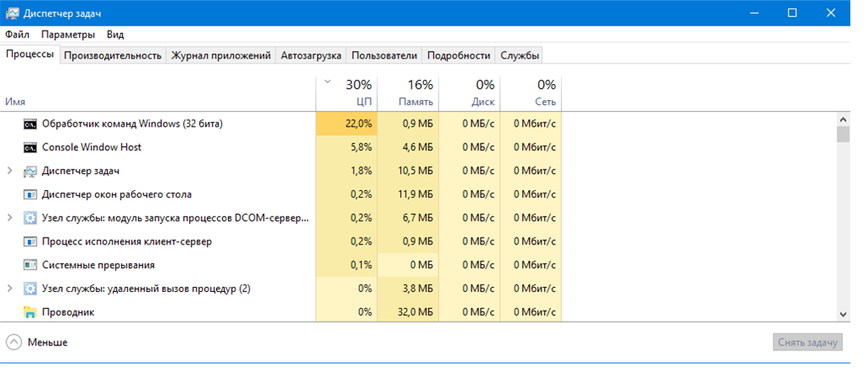The width and height of the screenshot is (868, 387).
Task: Select the Процесс исполнения клиент-сервер row
Action: [281, 242]
